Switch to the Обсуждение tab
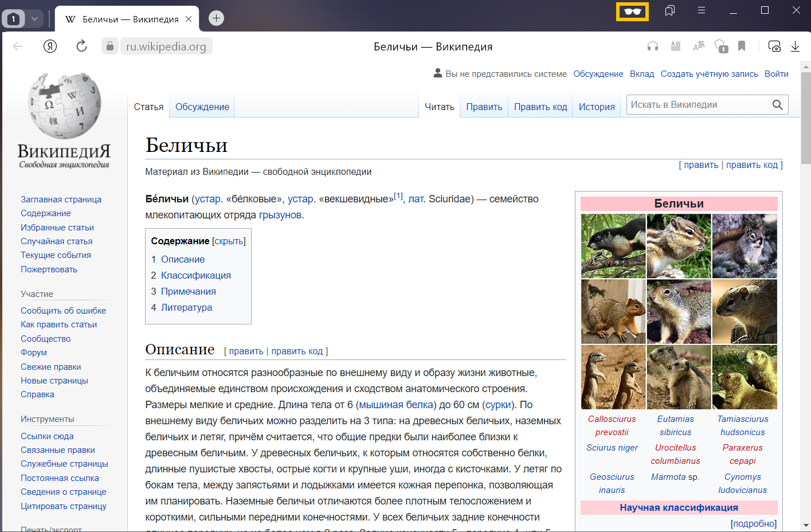 click(202, 107)
